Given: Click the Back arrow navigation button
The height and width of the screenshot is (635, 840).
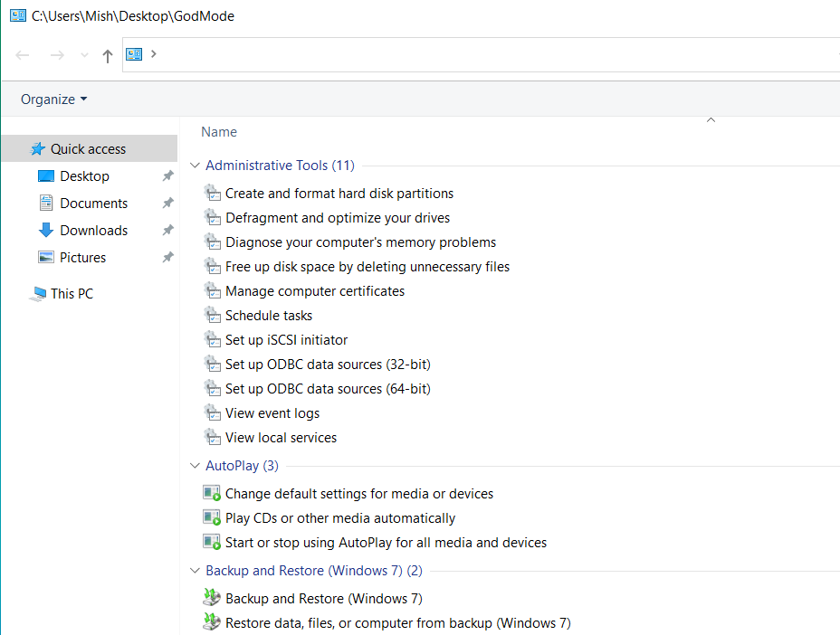Looking at the screenshot, I should tap(23, 55).
